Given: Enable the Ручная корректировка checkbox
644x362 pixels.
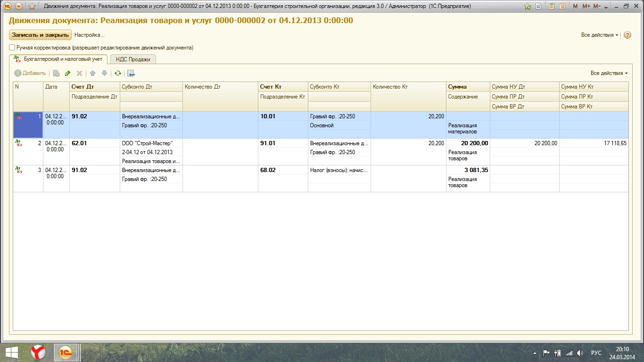Looking at the screenshot, I should 12,48.
